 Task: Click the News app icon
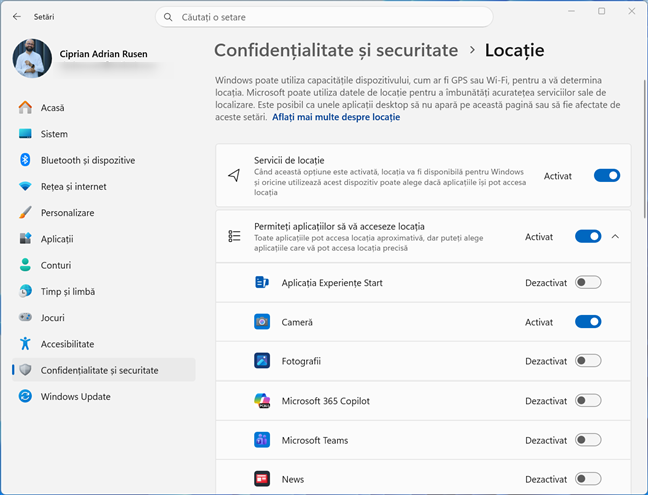click(x=262, y=479)
